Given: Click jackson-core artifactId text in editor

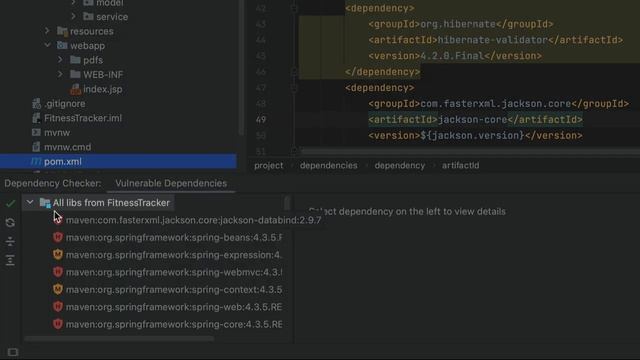Looking at the screenshot, I should click(x=472, y=120).
